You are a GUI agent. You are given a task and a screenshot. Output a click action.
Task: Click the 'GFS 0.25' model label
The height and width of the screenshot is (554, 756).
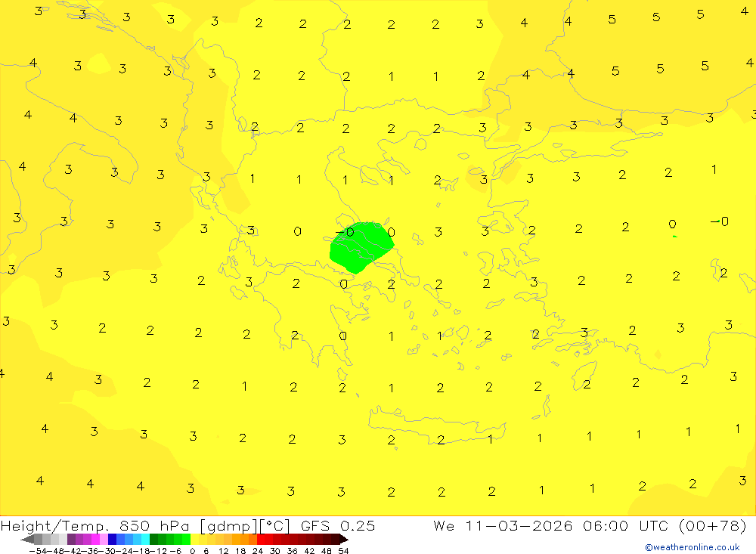tap(337, 525)
